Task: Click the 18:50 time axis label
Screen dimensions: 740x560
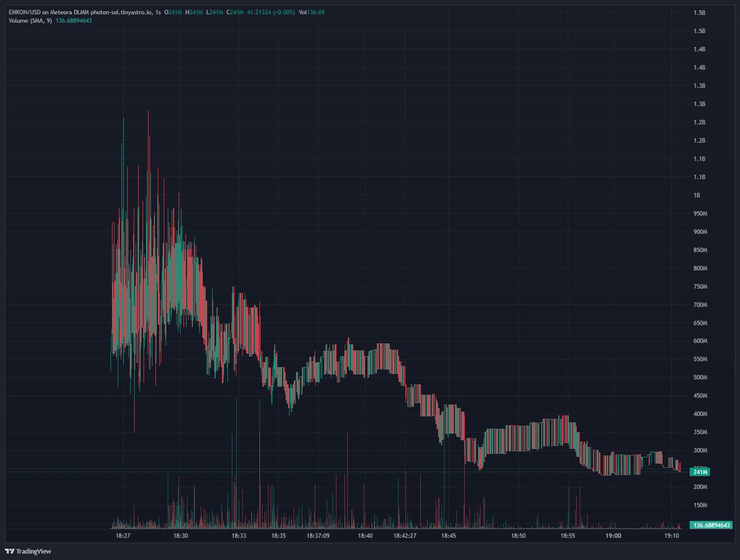Action: tap(518, 537)
